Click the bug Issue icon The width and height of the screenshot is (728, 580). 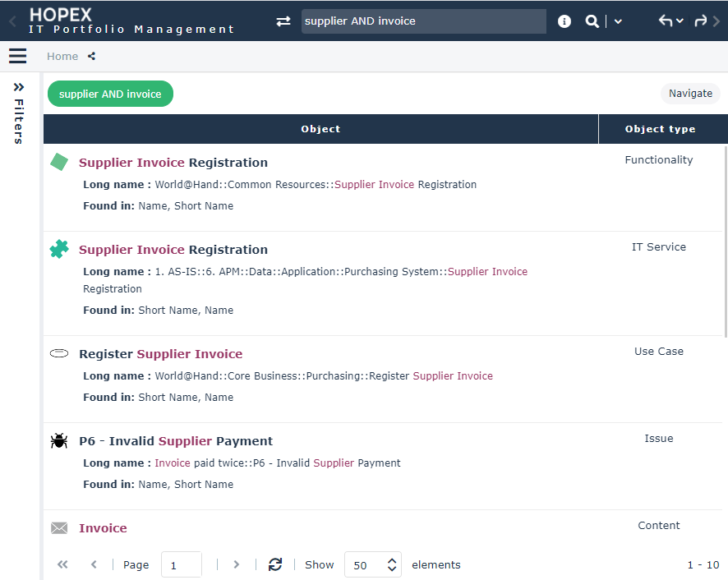tap(58, 441)
